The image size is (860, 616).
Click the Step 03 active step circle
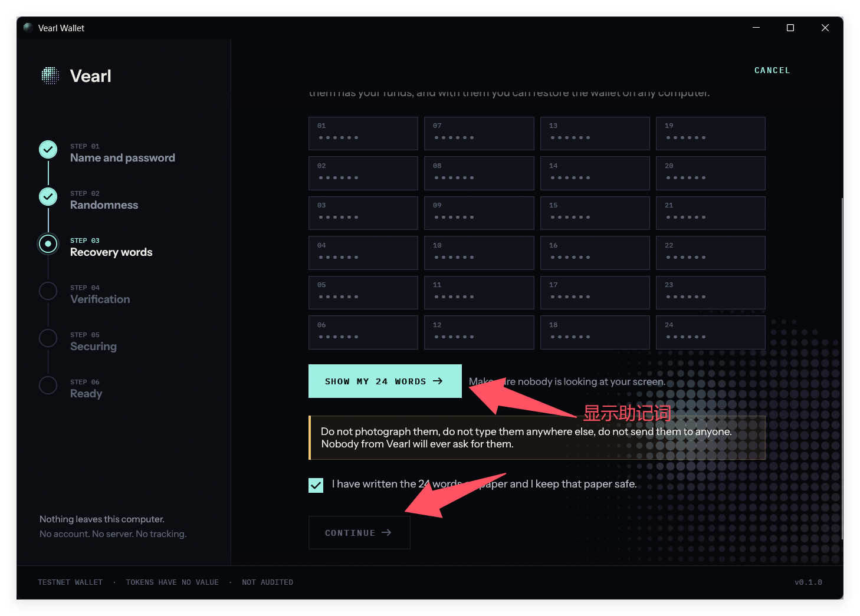tap(48, 244)
